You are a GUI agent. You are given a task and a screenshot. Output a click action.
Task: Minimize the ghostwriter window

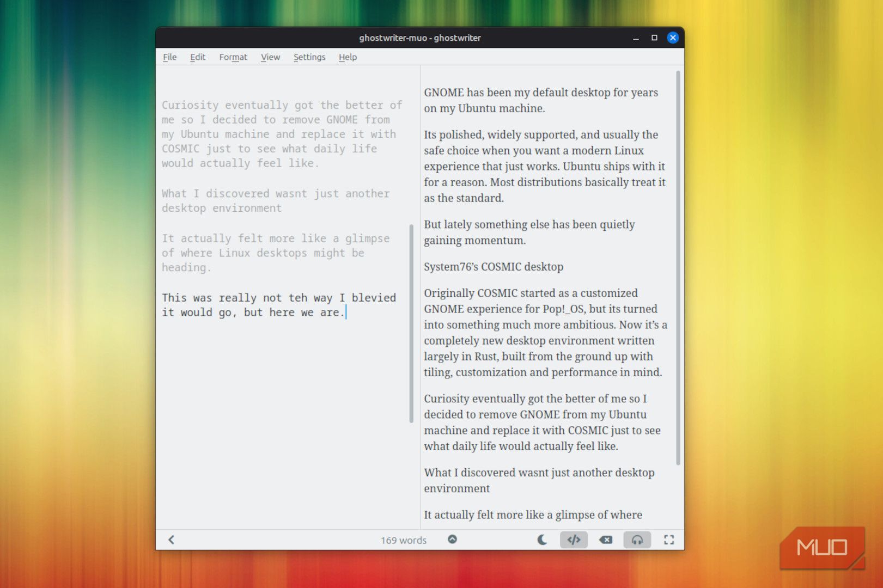pos(636,38)
